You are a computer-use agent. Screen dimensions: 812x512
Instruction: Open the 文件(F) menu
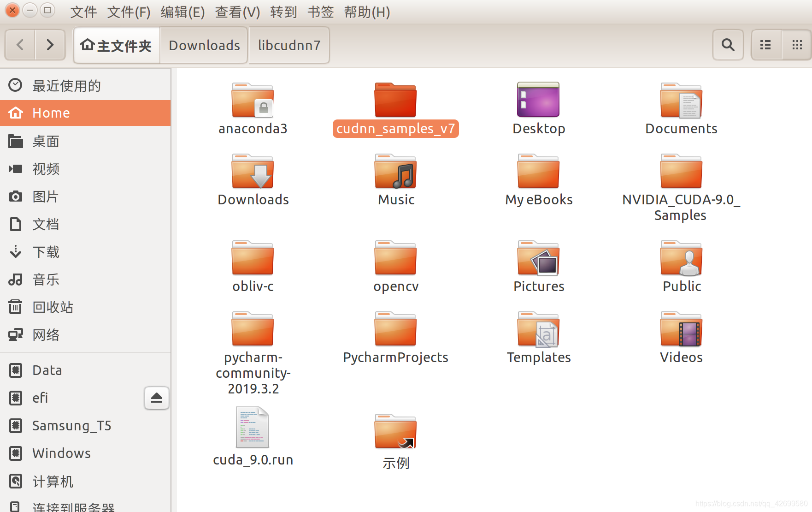tap(129, 12)
